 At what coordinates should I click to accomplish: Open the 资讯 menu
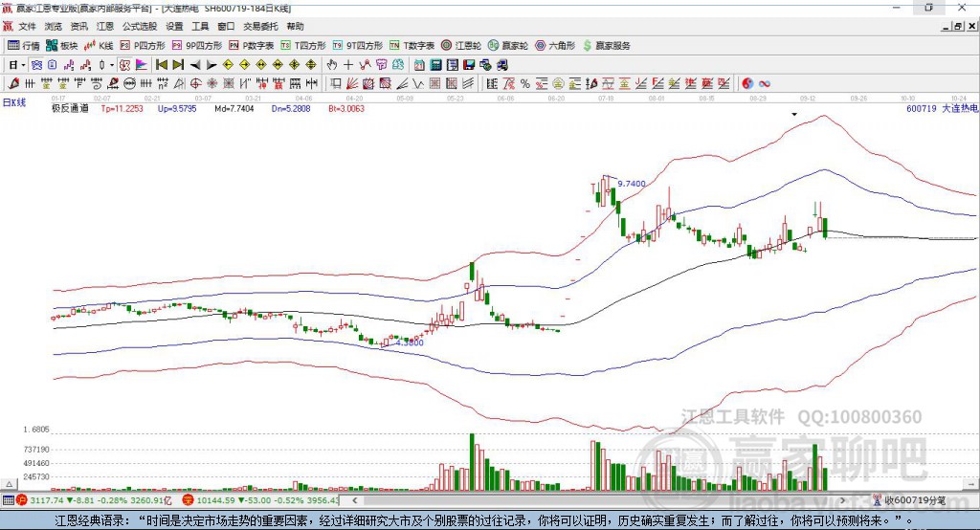[x=78, y=26]
